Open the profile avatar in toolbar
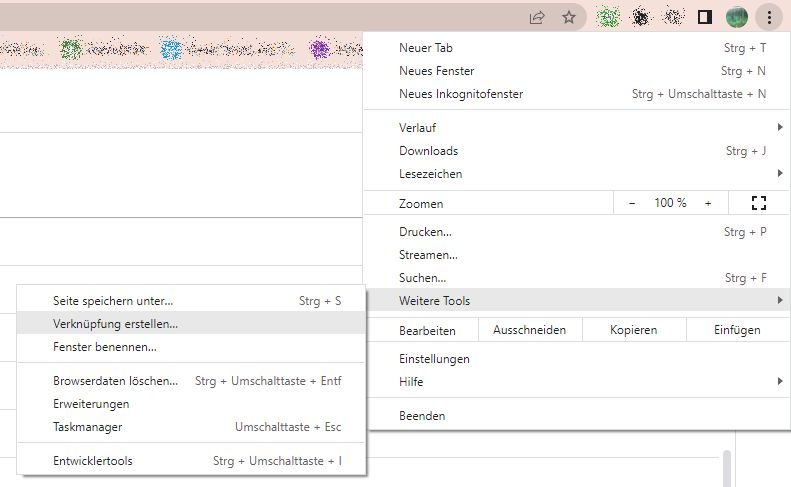This screenshot has width=791, height=487. coord(737,18)
